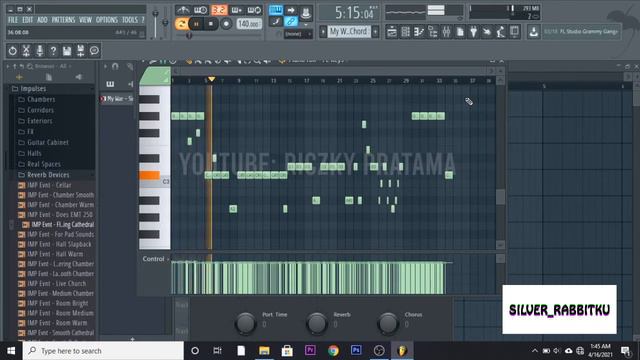This screenshot has width=640, height=360.
Task: Open the Piano roll view icon
Action: pyautogui.click(x=419, y=32)
